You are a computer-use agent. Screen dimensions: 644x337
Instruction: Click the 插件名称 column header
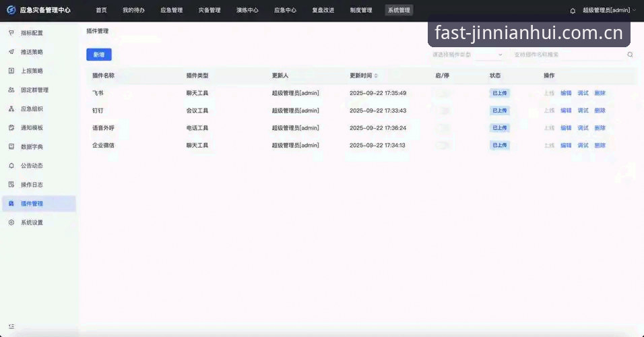pos(103,75)
